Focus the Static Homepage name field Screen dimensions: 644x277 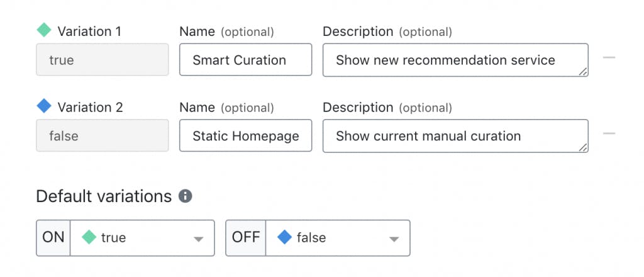point(246,136)
